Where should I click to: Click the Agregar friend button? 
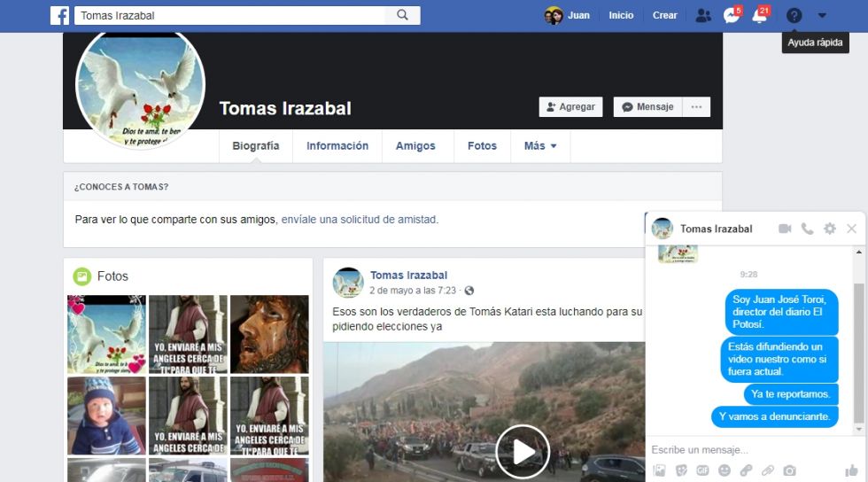pyautogui.click(x=570, y=107)
